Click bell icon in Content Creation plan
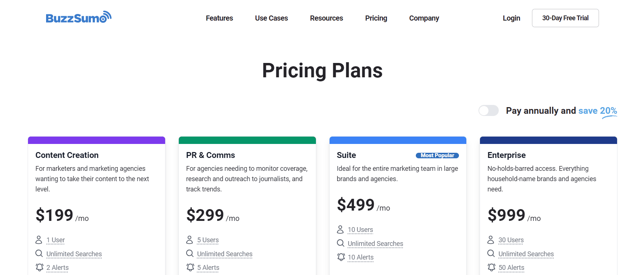Viewport: 644px width, 275px height. click(x=39, y=267)
